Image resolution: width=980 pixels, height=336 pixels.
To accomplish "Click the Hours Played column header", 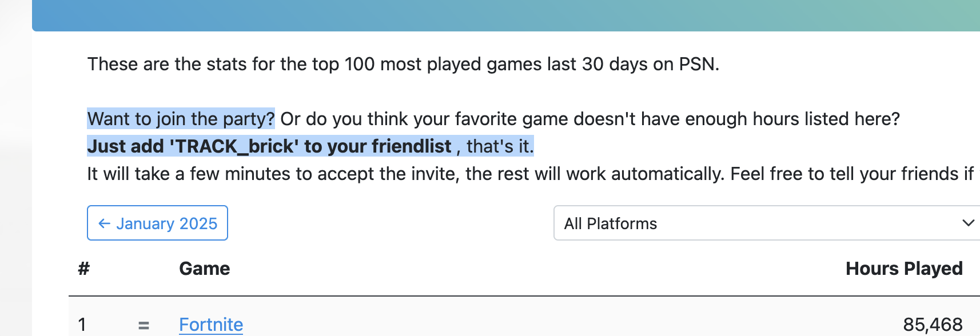I will pyautogui.click(x=903, y=269).
